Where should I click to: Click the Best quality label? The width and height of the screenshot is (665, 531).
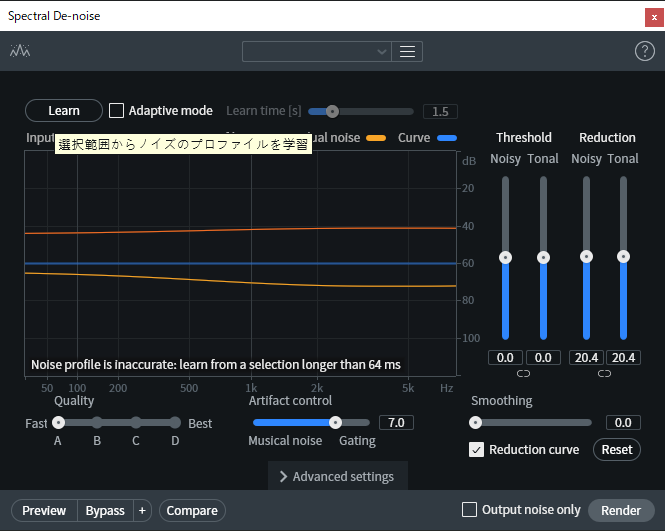click(x=200, y=423)
